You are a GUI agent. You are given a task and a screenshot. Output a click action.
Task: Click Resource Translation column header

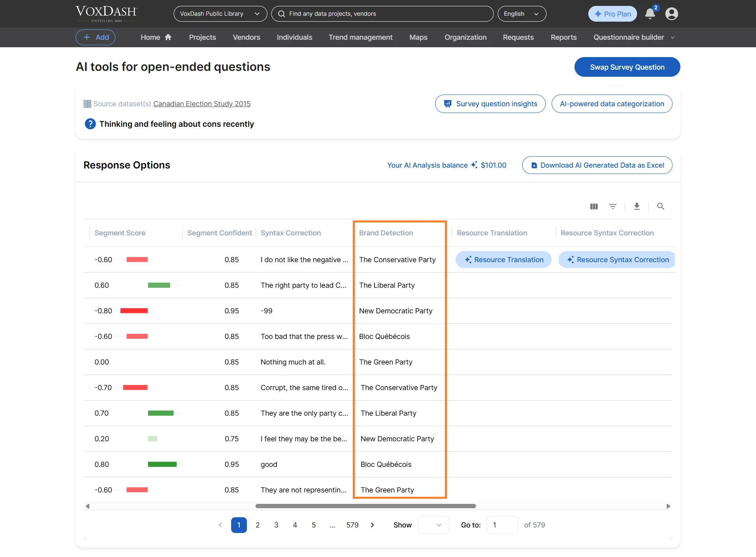492,233
